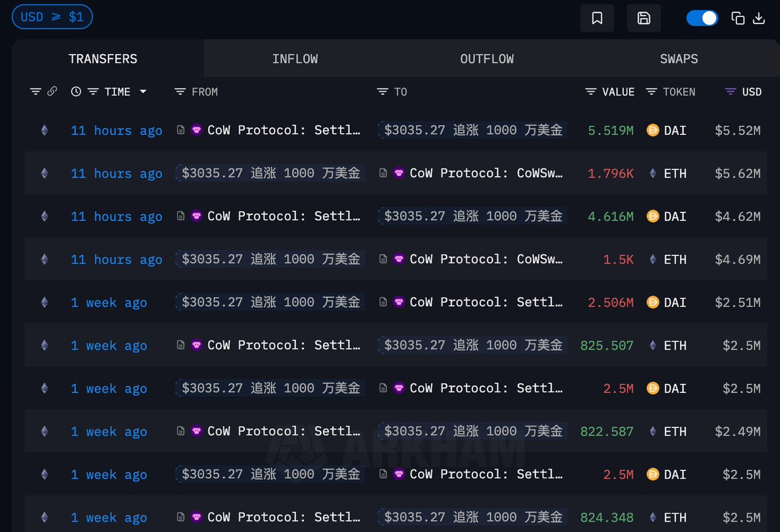The height and width of the screenshot is (532, 780).
Task: Open the FROM column filter
Action: point(180,92)
